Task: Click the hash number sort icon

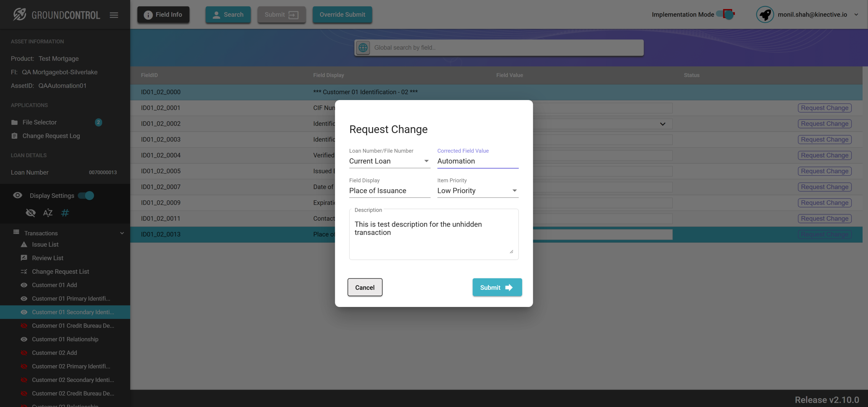Action: 65,213
